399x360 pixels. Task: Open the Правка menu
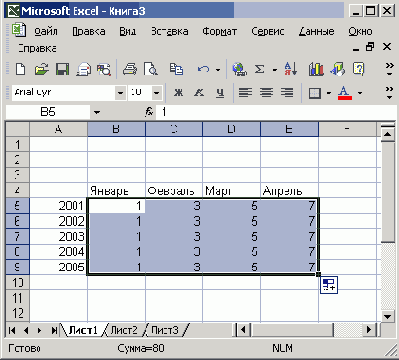(89, 32)
